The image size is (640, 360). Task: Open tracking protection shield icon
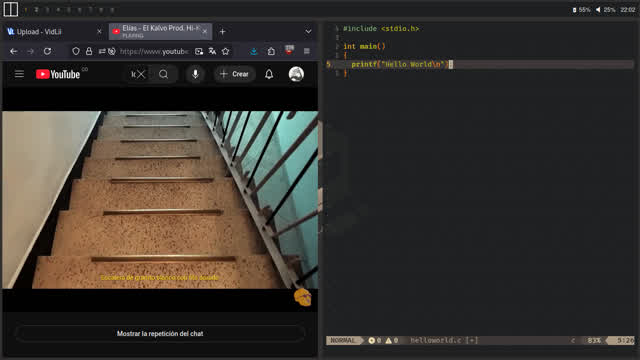click(x=76, y=51)
